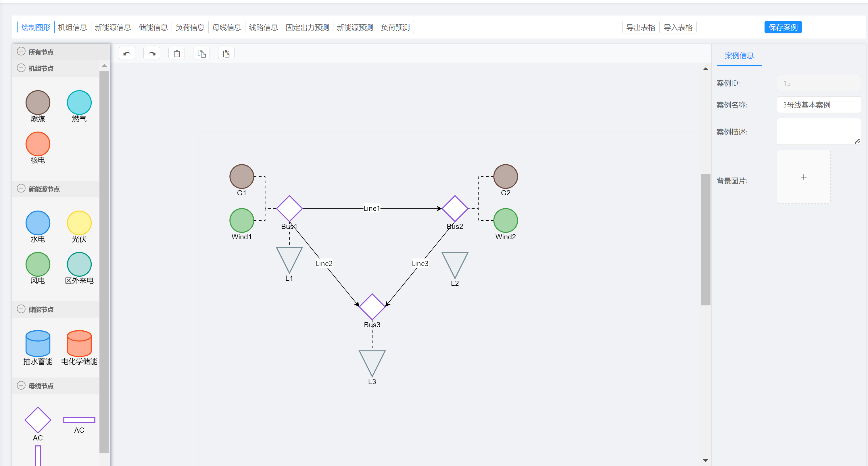Open the 新能源预测 tab
This screenshot has width=868, height=466.
click(355, 27)
